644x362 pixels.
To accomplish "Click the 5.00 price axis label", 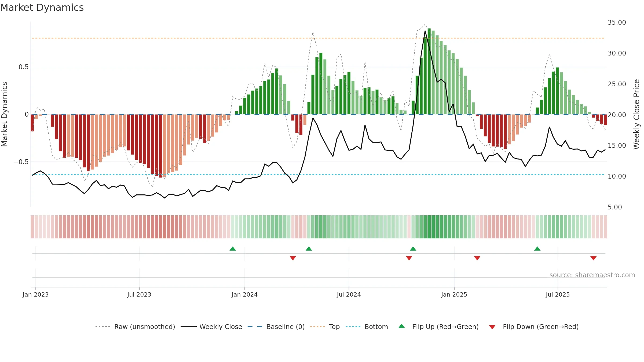I will point(615,207).
